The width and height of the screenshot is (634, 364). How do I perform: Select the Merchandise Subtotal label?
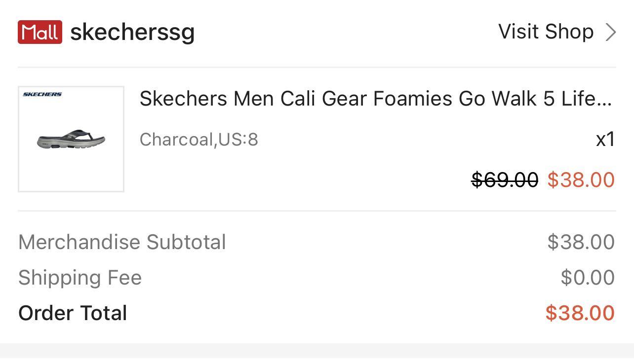pos(122,242)
